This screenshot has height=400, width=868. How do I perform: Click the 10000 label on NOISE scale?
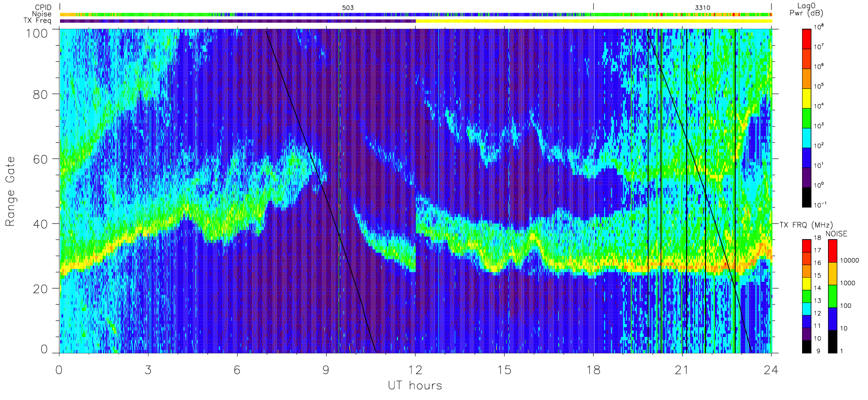pyautogui.click(x=849, y=260)
